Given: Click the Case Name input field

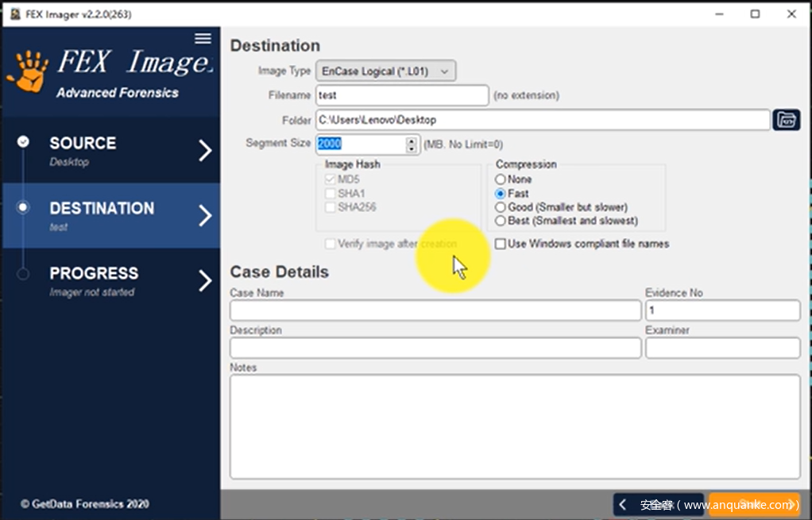Looking at the screenshot, I should 435,310.
